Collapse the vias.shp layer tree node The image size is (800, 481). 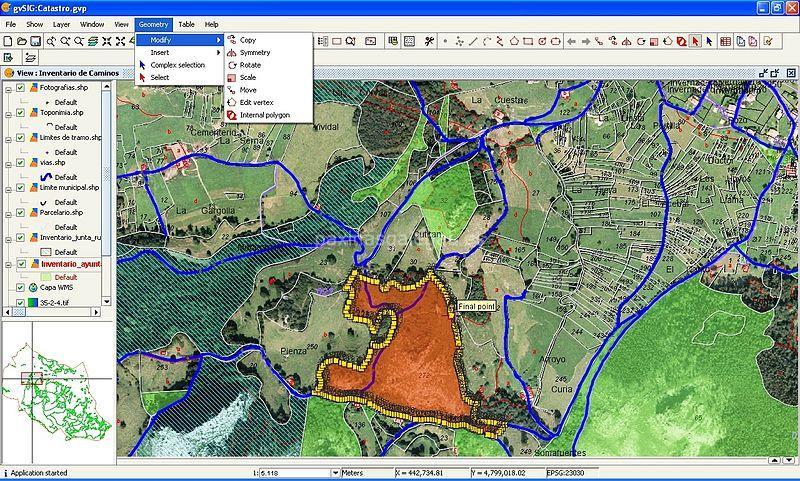[x=8, y=165]
